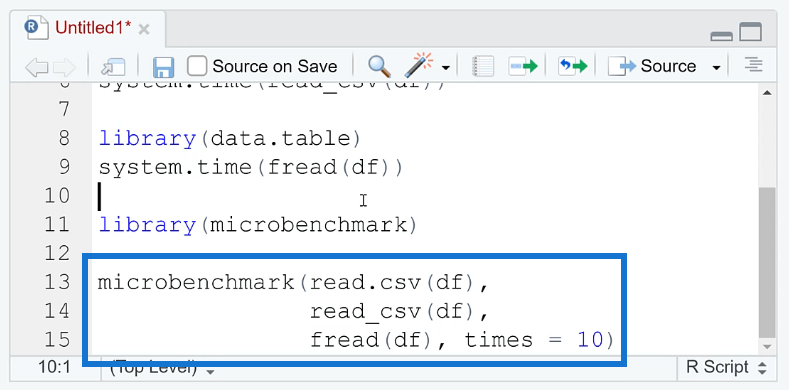Viewport: 789px width, 390px height.
Task: Click the scrollbar up arrow
Action: click(767, 93)
